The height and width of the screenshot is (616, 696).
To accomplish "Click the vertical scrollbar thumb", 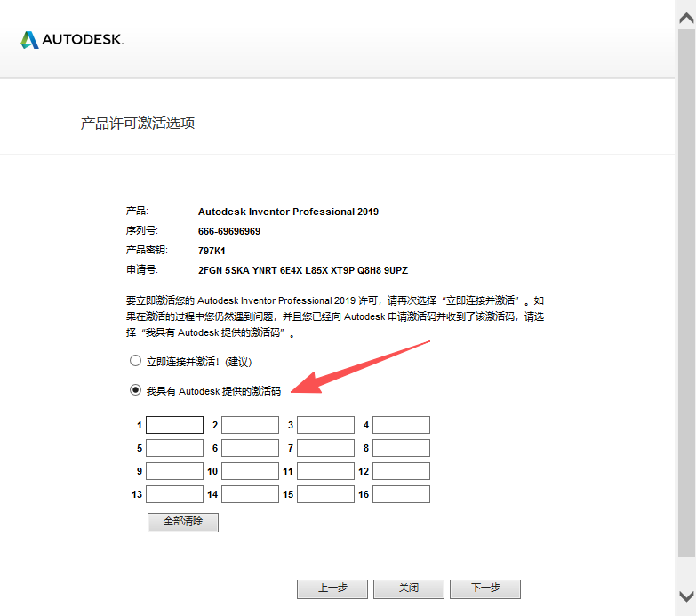I will pyautogui.click(x=686, y=293).
